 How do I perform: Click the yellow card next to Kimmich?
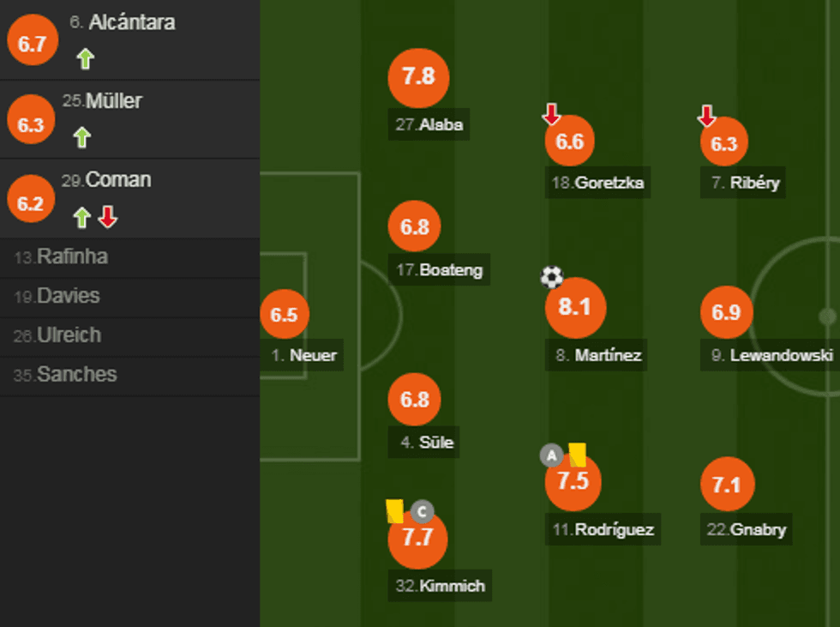click(394, 511)
